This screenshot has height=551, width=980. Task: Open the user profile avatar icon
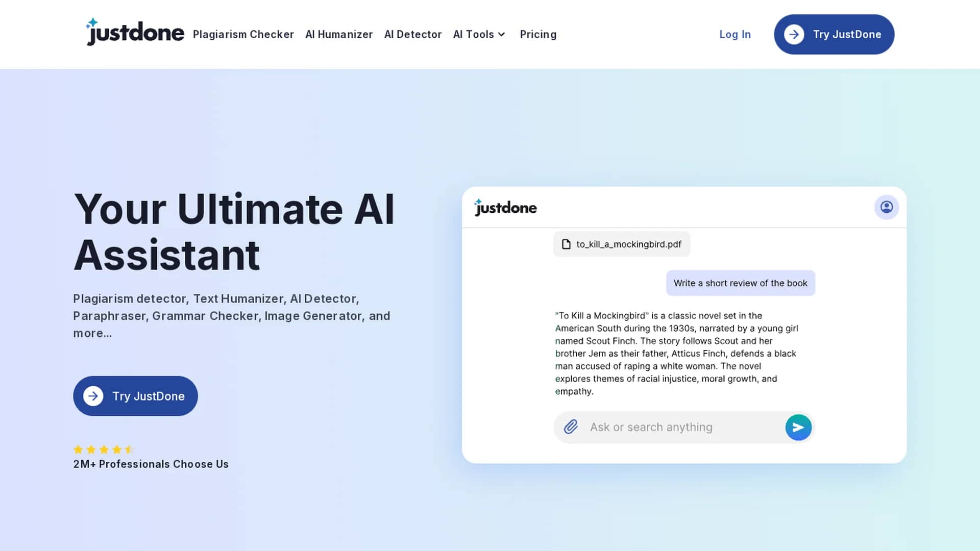pyautogui.click(x=887, y=207)
